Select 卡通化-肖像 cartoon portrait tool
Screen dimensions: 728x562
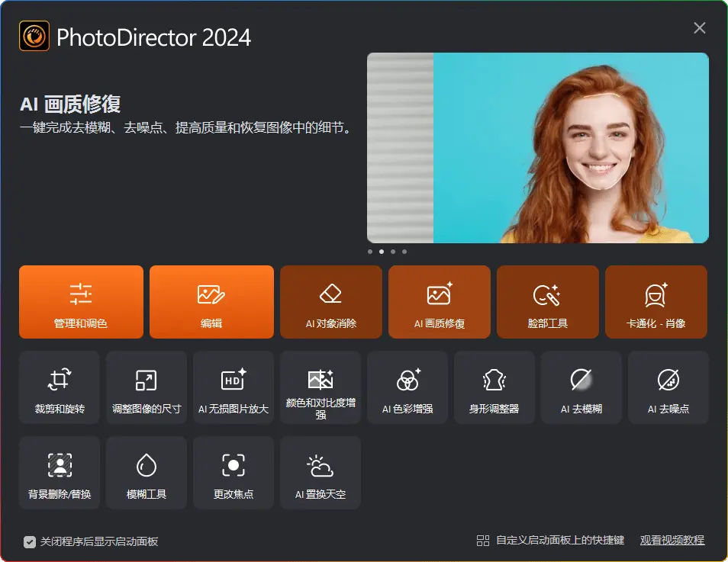656,302
